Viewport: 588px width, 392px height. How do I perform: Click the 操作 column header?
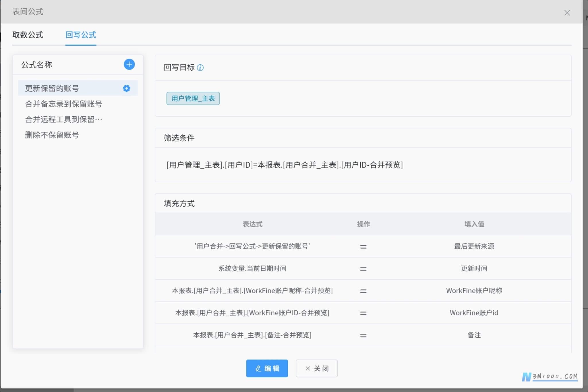pyautogui.click(x=363, y=224)
